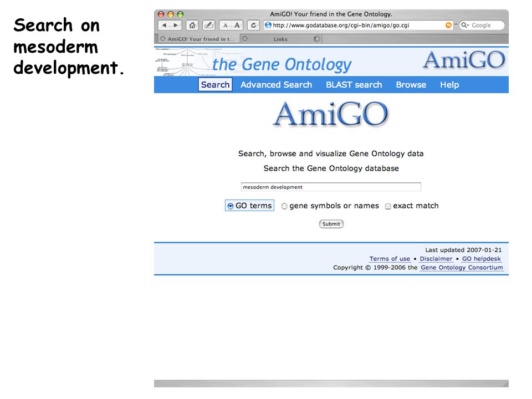The height and width of the screenshot is (399, 532).
Task: Enable the exact match checkbox
Action: (x=388, y=206)
